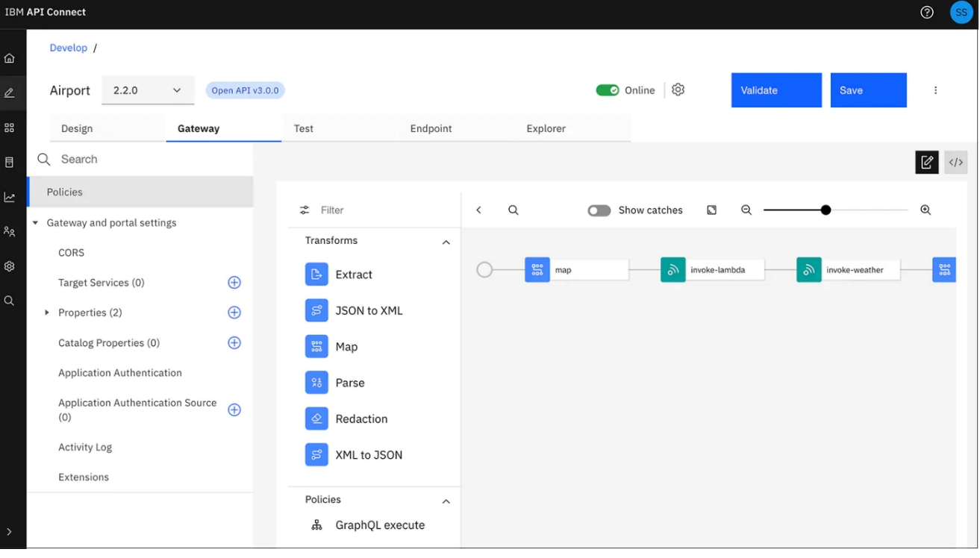Image resolution: width=980 pixels, height=558 pixels.
Task: Select the XML to JSON transform icon
Action: click(316, 455)
